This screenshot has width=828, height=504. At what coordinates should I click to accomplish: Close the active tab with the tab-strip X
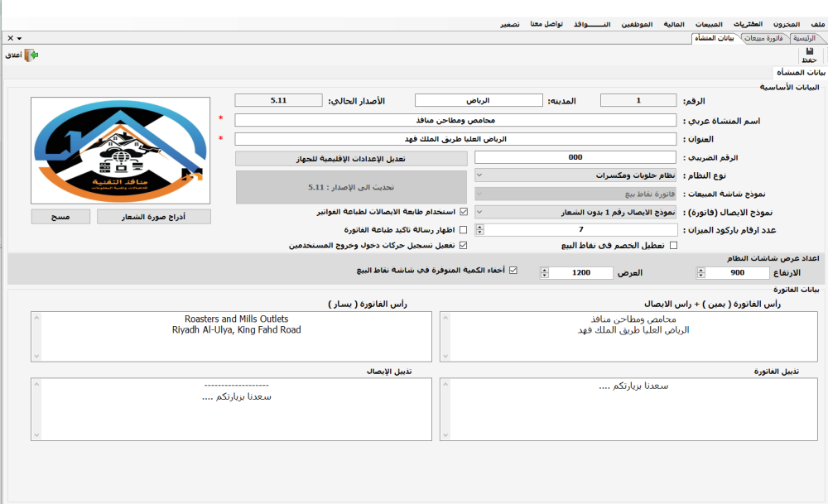pos(10,38)
